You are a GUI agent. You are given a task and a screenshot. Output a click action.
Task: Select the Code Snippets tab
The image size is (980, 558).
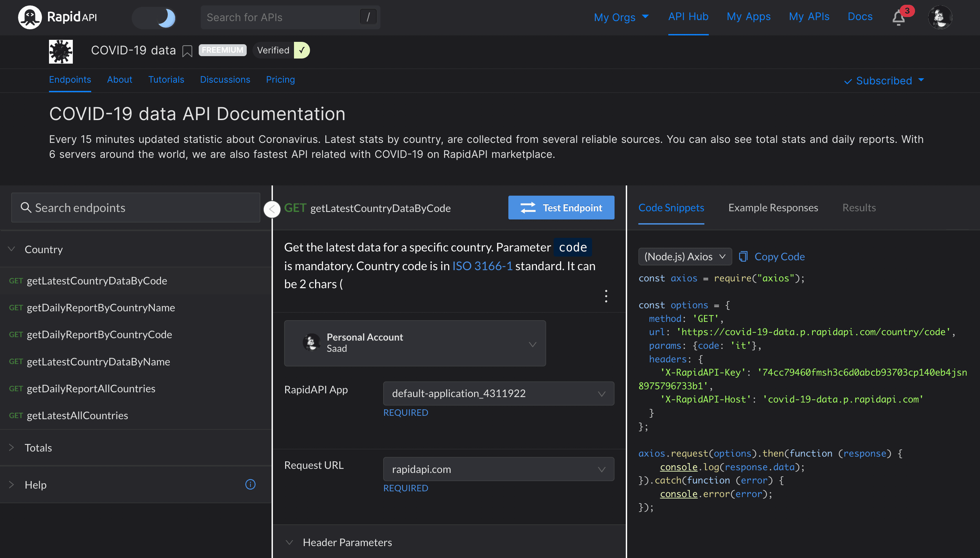pos(671,208)
